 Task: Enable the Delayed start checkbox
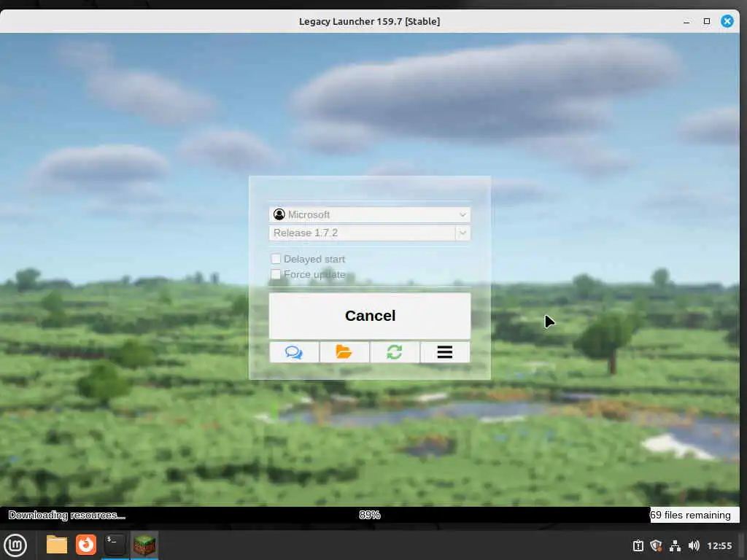pos(276,259)
